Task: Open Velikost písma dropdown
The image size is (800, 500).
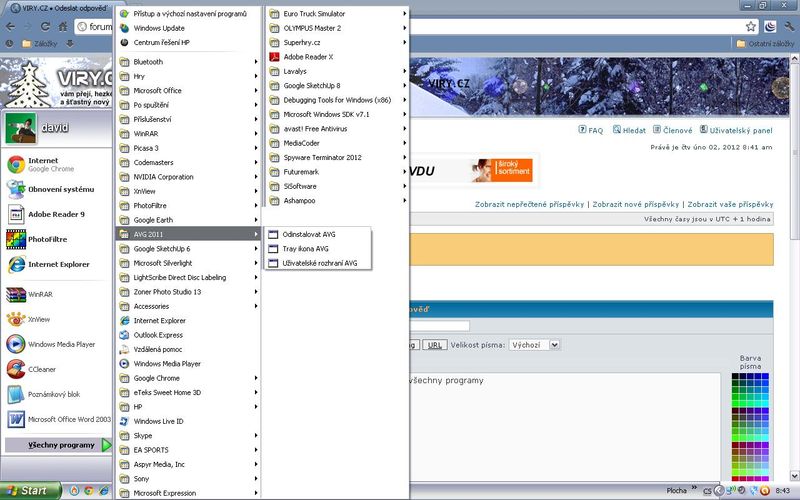Action: pos(535,345)
